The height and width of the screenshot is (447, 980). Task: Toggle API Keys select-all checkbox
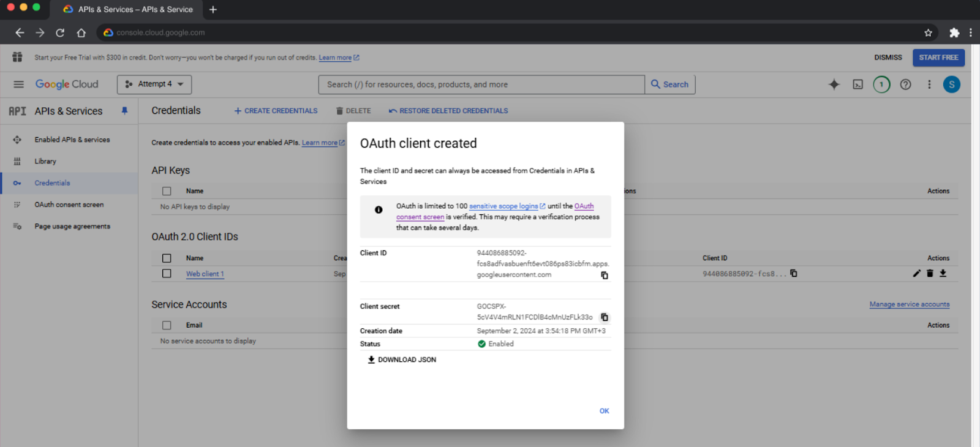point(167,191)
